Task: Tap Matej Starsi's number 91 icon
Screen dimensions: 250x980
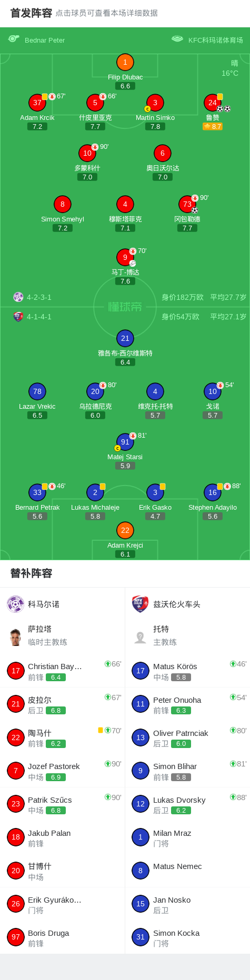Action: pos(125,442)
